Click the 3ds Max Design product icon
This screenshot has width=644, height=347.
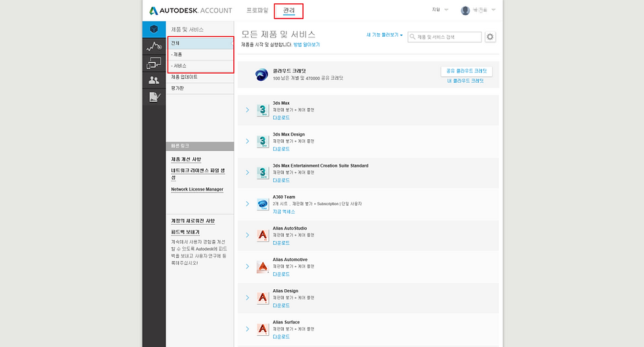(262, 141)
